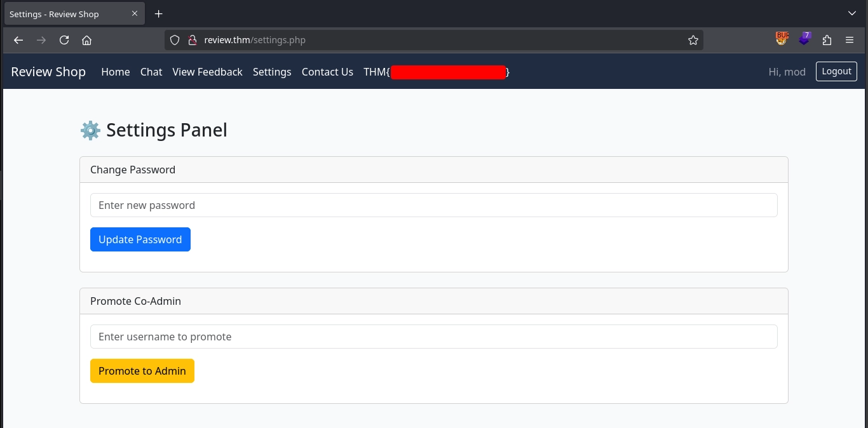Click the purple extension icon with badge

point(804,39)
